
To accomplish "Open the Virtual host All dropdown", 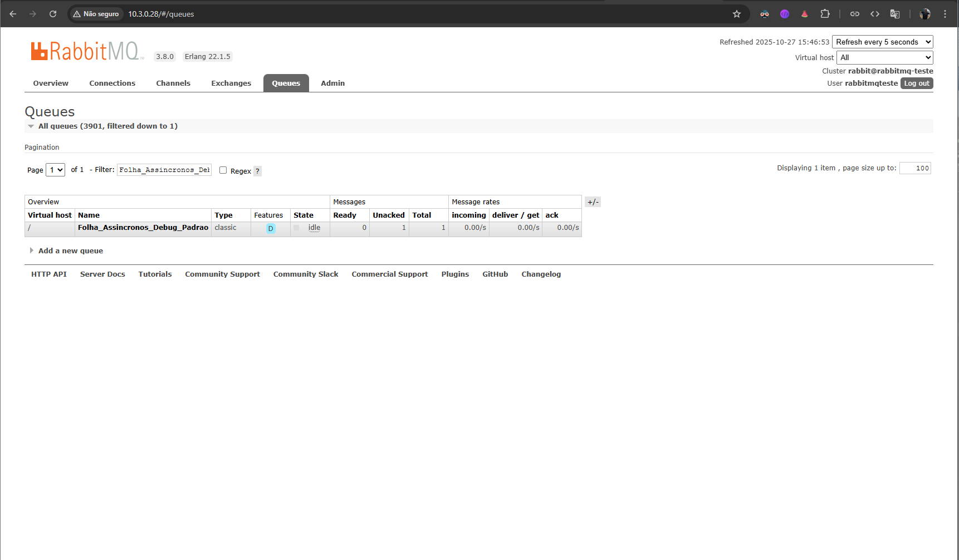I will pyautogui.click(x=885, y=57).
